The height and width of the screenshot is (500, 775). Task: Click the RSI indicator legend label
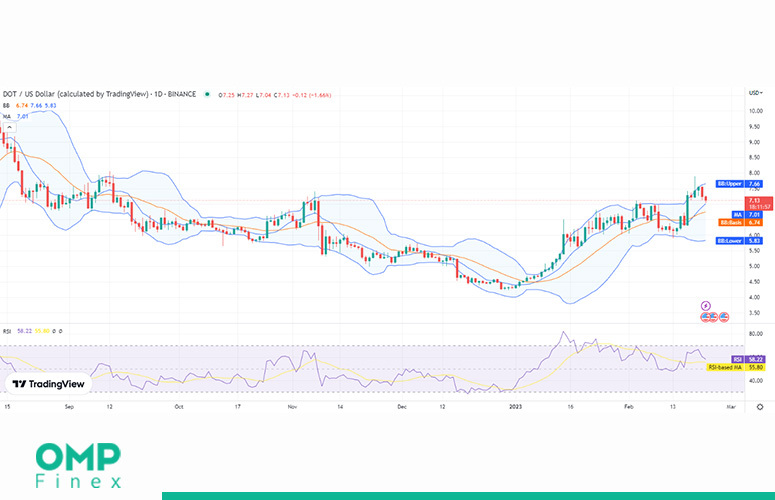point(7,331)
